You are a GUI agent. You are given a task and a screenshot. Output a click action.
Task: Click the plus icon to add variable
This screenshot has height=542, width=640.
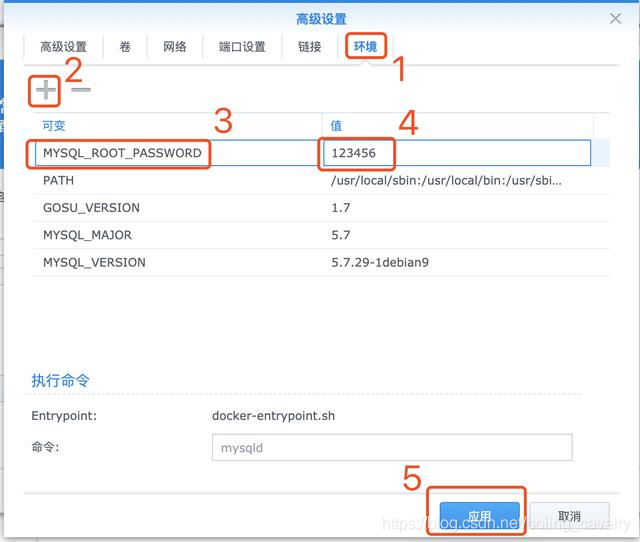pos(45,90)
